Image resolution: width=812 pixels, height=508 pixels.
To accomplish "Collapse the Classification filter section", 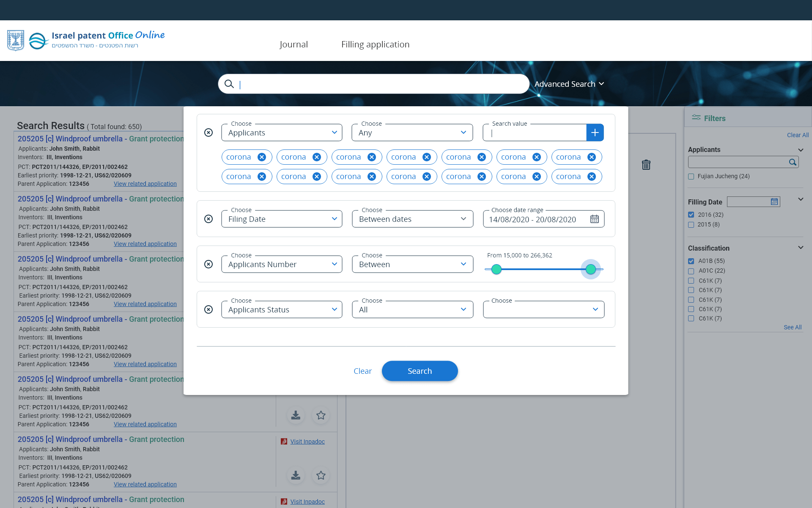I will pyautogui.click(x=800, y=248).
